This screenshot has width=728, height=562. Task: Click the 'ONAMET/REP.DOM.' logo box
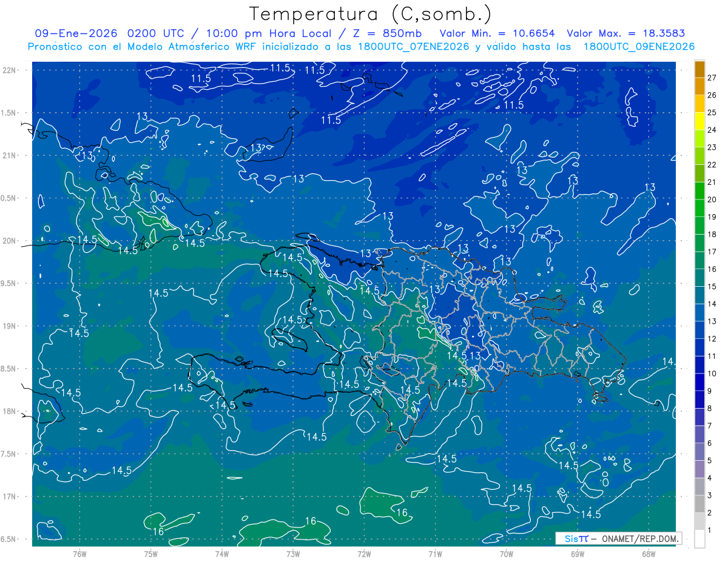(x=618, y=538)
